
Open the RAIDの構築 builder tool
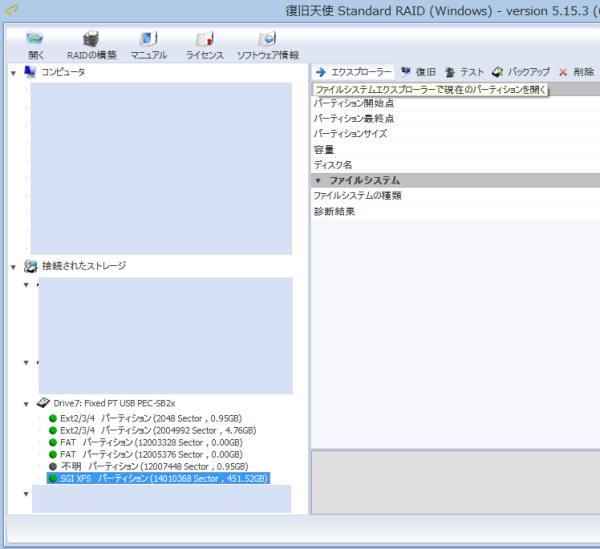click(91, 43)
